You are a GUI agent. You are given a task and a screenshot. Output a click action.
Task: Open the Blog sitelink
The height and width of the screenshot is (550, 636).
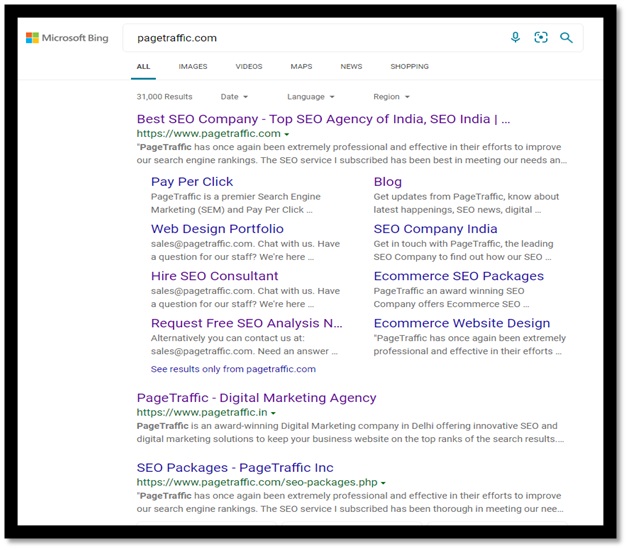click(388, 182)
